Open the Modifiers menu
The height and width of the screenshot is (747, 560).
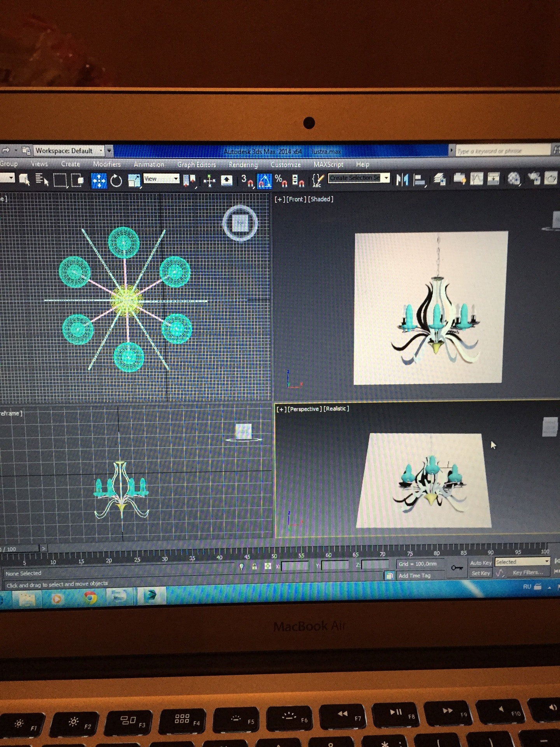(x=107, y=164)
